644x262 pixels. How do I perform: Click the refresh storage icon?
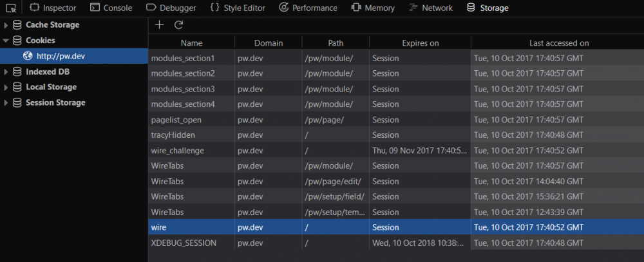[x=179, y=24]
